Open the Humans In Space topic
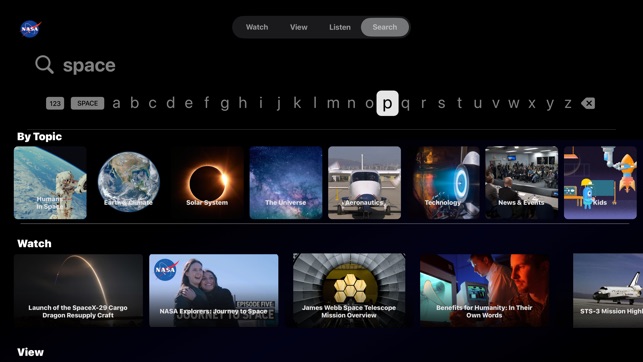Image resolution: width=643 pixels, height=362 pixels. [x=50, y=183]
